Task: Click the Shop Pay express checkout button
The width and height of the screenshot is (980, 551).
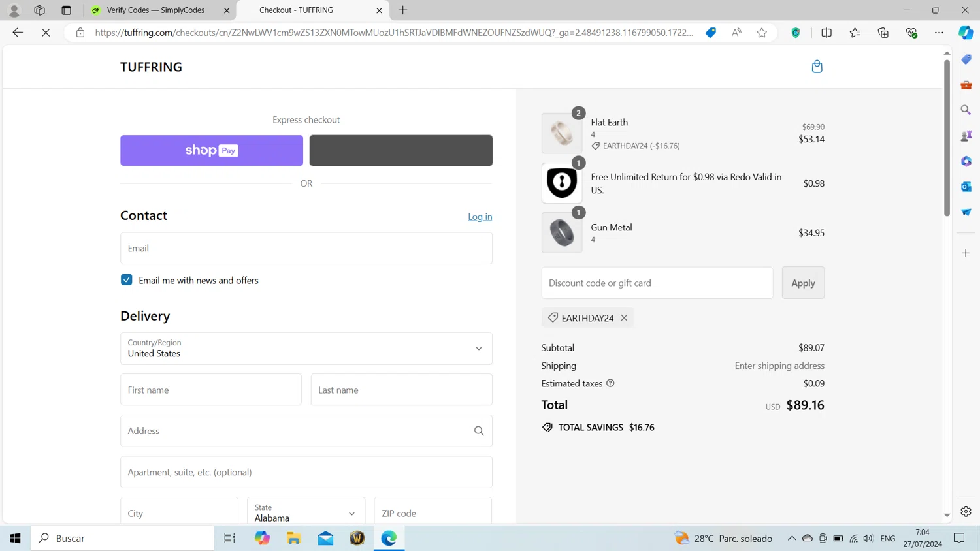Action: click(x=212, y=150)
